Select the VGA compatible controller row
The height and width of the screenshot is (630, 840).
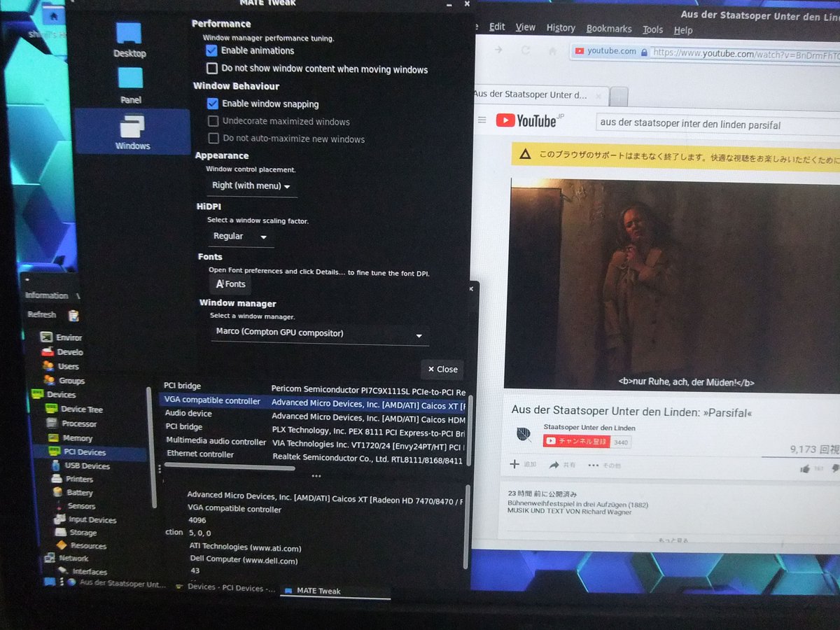point(313,402)
